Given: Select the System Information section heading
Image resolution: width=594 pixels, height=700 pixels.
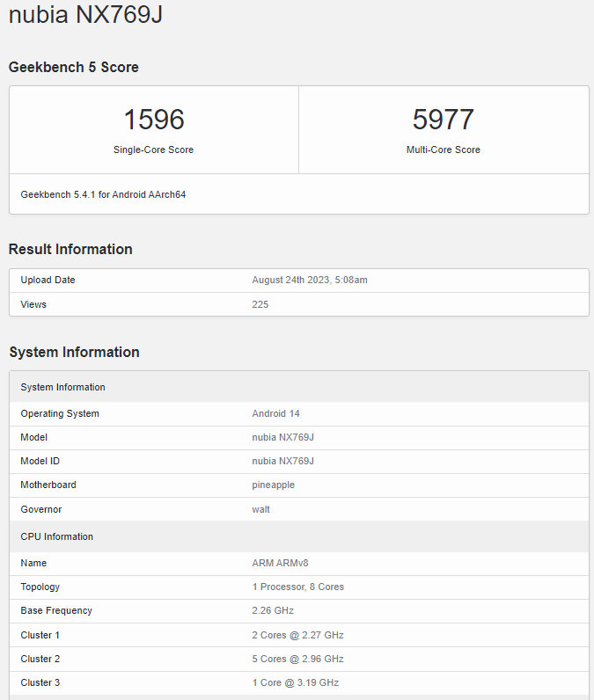Looking at the screenshot, I should (74, 352).
